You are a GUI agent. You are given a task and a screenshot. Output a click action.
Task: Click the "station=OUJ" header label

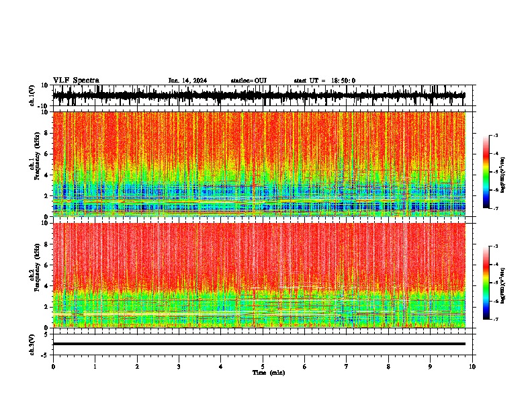(x=249, y=81)
